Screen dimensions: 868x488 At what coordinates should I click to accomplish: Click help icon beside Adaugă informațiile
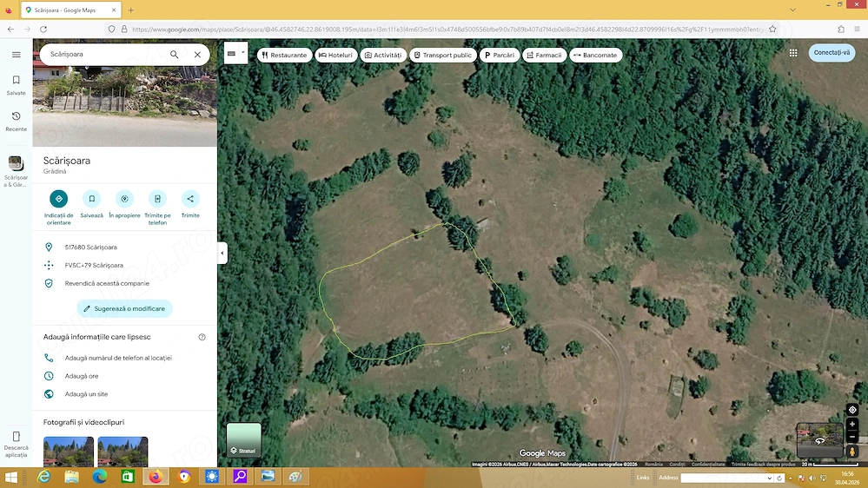coord(202,337)
